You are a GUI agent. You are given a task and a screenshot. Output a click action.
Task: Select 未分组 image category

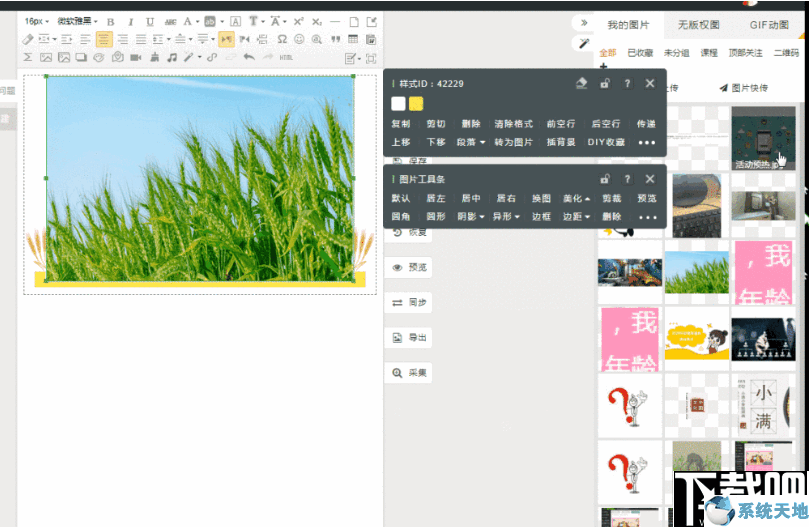[x=676, y=53]
